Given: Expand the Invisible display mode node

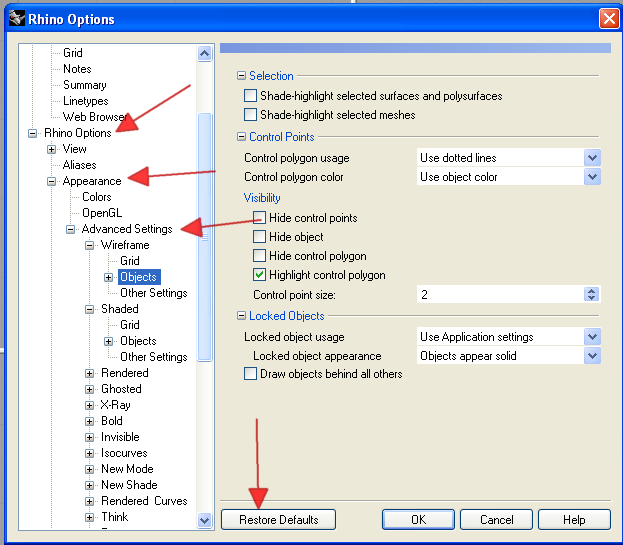Looking at the screenshot, I should [x=89, y=437].
